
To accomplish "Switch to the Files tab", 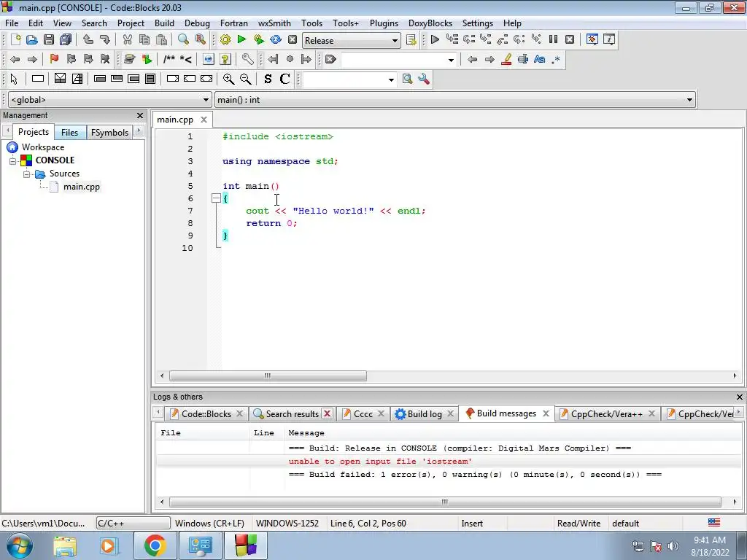I will pyautogui.click(x=69, y=133).
